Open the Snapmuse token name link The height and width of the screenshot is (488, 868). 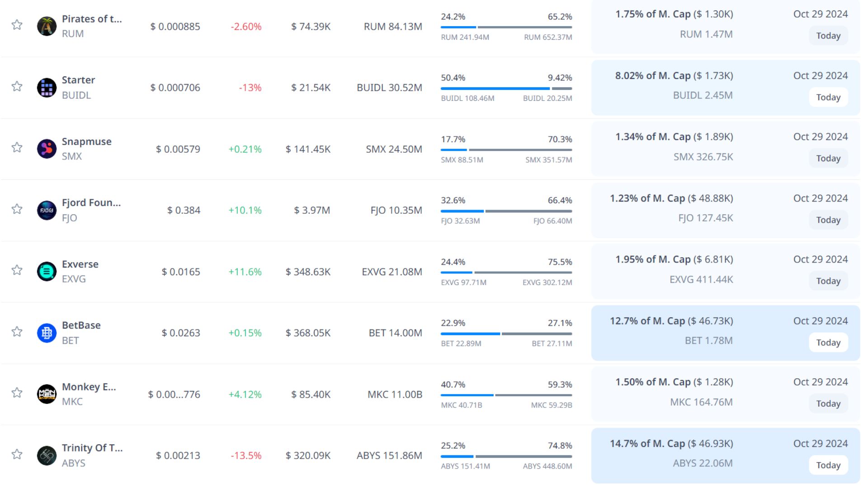[86, 141]
